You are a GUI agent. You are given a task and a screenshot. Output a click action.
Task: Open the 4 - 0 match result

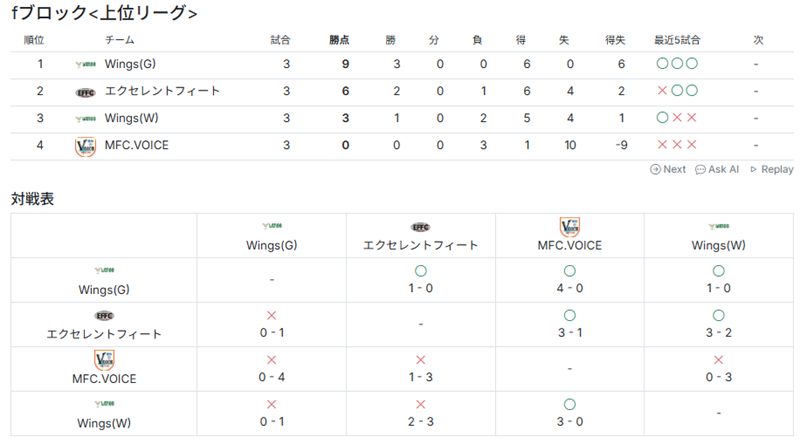569,288
